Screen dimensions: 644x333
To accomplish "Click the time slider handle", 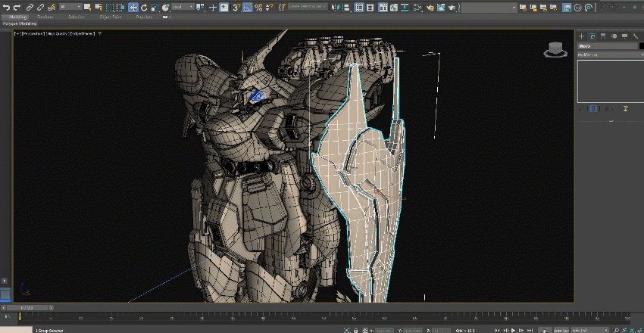I will tap(27, 307).
